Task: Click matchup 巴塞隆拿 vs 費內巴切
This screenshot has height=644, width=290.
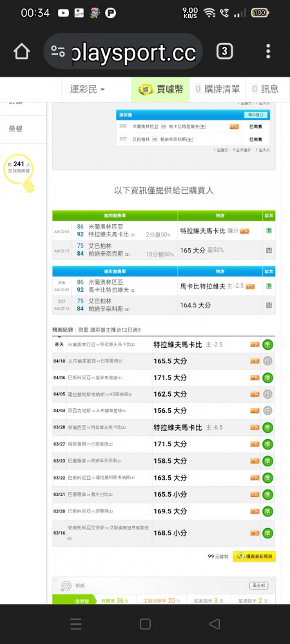Action: pyautogui.click(x=90, y=495)
